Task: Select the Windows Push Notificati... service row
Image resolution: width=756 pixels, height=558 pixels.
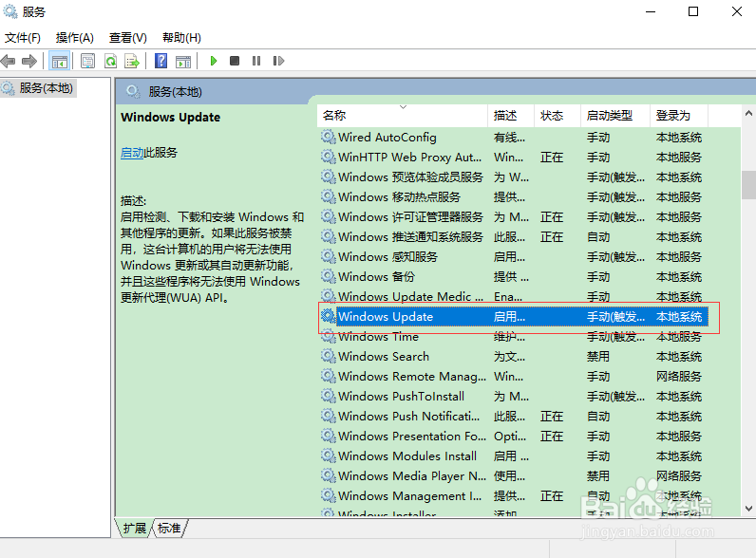Action: [x=513, y=417]
